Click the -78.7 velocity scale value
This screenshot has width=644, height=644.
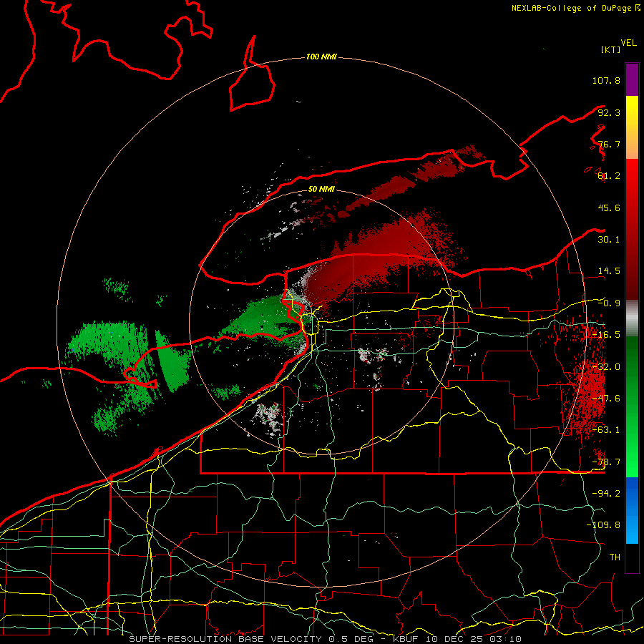606,462
